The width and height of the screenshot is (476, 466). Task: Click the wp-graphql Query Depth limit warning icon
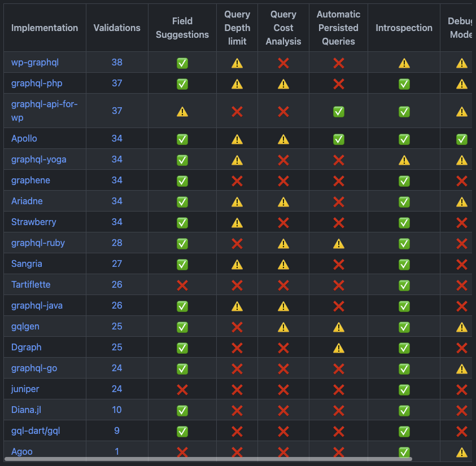(237, 63)
